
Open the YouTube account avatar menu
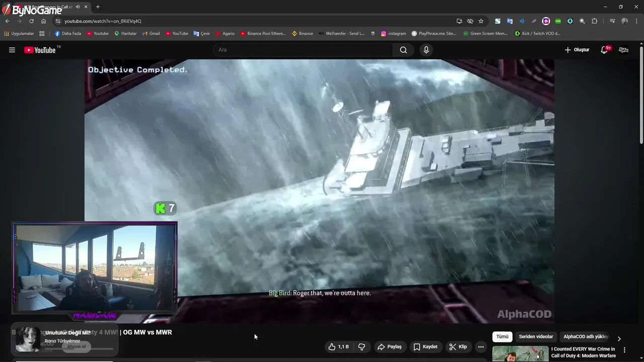click(623, 50)
